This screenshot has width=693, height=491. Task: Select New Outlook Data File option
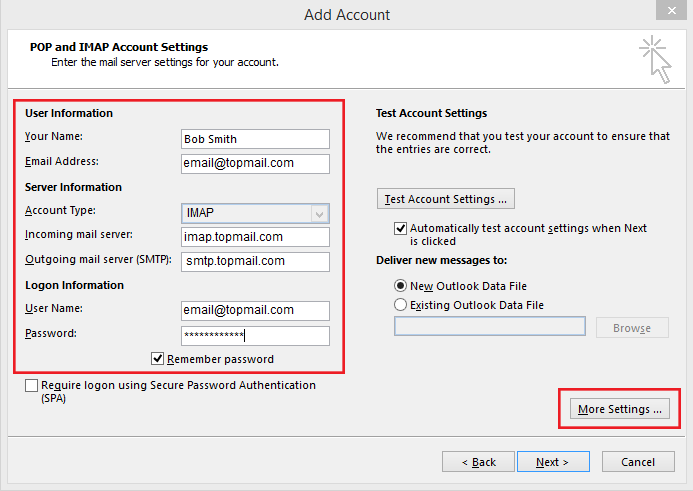400,285
